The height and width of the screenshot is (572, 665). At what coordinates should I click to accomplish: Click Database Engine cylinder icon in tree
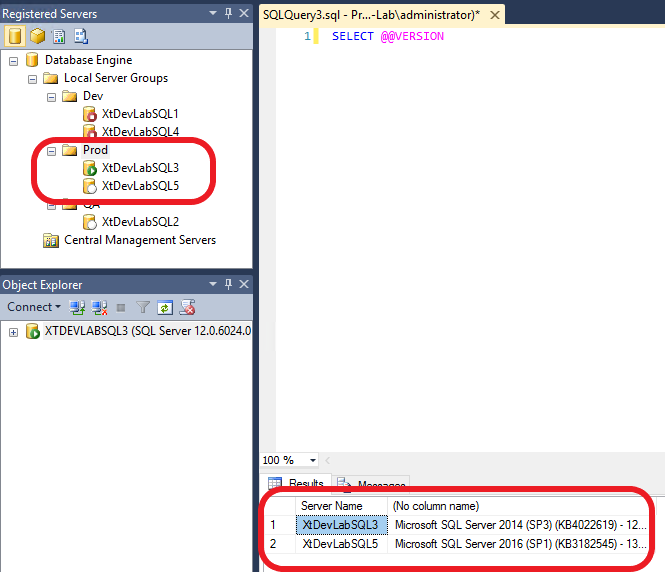(32, 60)
